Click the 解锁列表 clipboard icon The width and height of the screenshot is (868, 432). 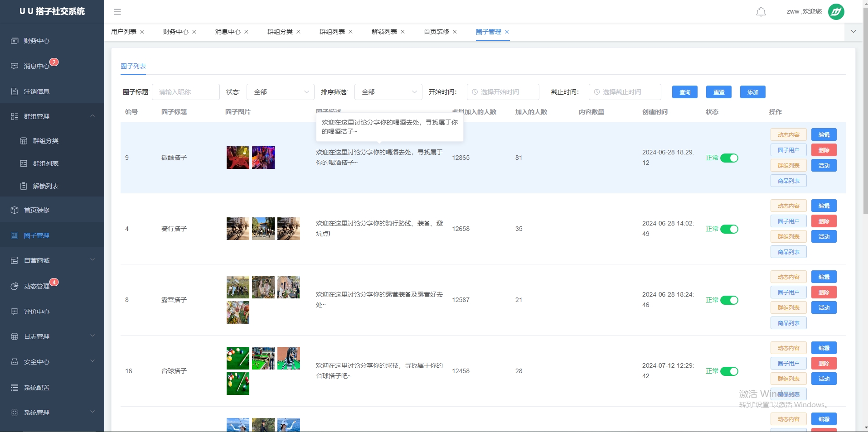tap(24, 186)
